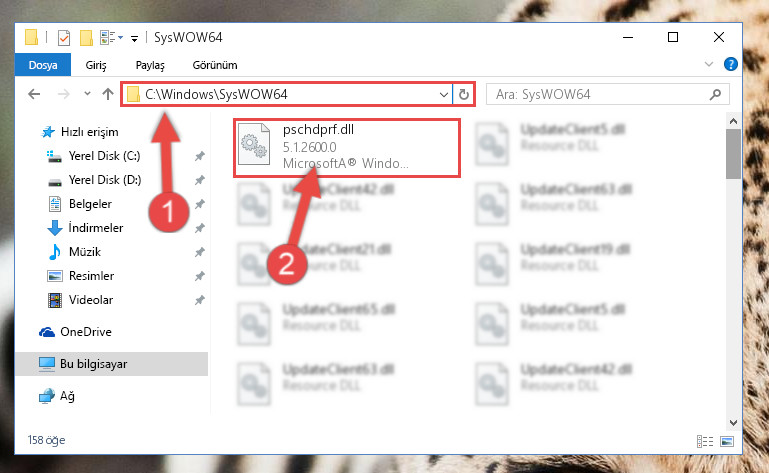
Task: Unpin Müzik using its pin icon
Action: [199, 252]
